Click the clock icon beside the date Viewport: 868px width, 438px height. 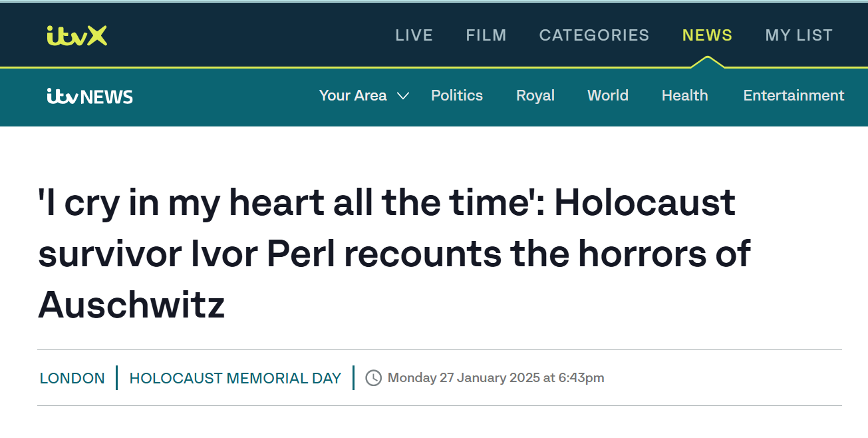[374, 378]
